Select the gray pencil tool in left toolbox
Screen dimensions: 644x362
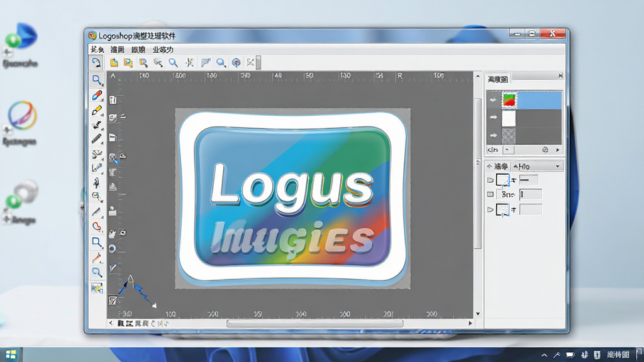96,139
